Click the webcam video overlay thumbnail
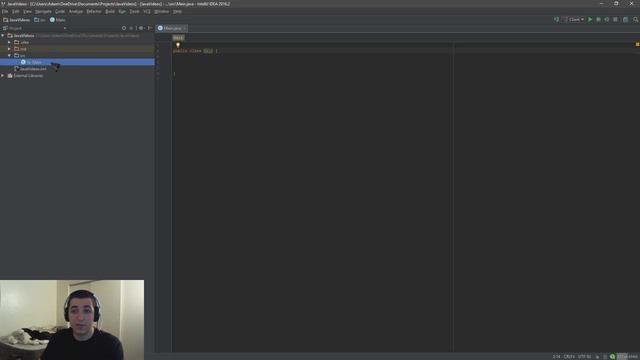 point(72,320)
